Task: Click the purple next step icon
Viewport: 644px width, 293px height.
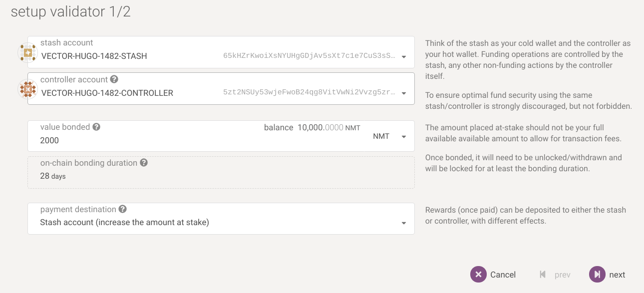Action: click(597, 274)
